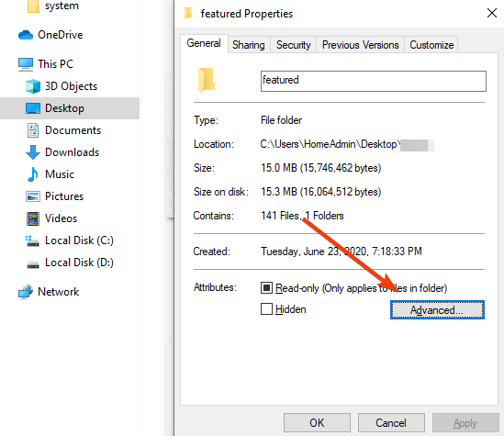
Task: Switch to the Sharing tab
Action: pyautogui.click(x=249, y=45)
